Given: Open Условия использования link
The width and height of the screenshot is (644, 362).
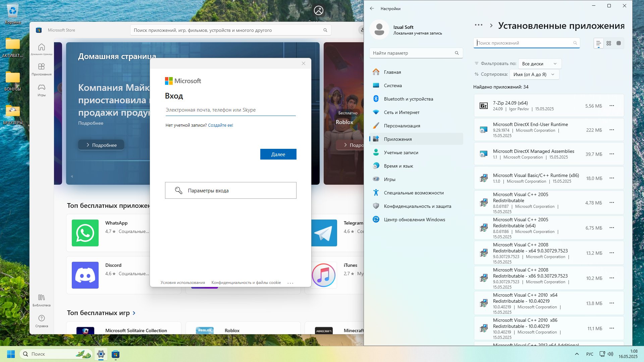Looking at the screenshot, I should pos(183,283).
